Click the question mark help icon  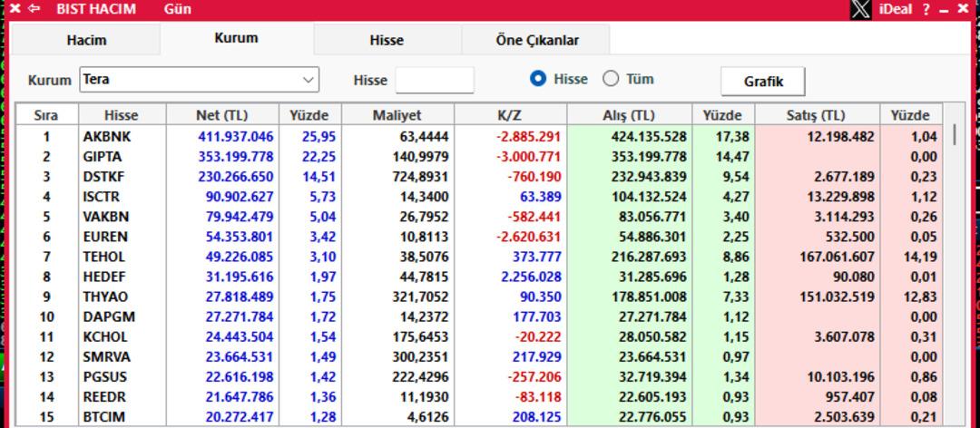coord(926,9)
